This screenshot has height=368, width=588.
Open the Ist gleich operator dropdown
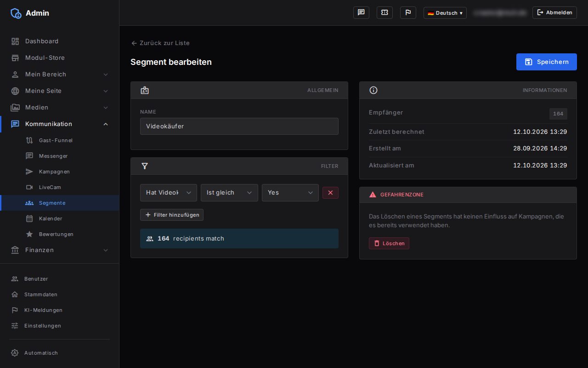(x=229, y=193)
